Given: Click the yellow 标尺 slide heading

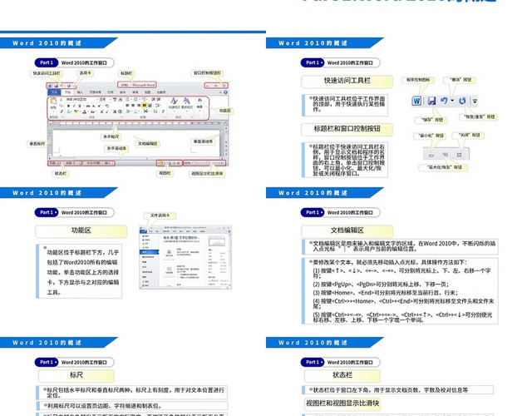Looking at the screenshot, I should [x=76, y=375].
